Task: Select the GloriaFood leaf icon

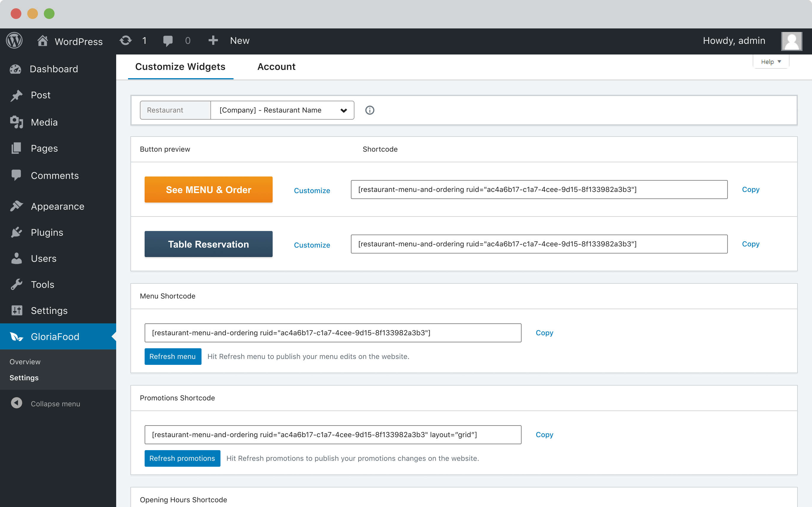Action: [x=16, y=336]
